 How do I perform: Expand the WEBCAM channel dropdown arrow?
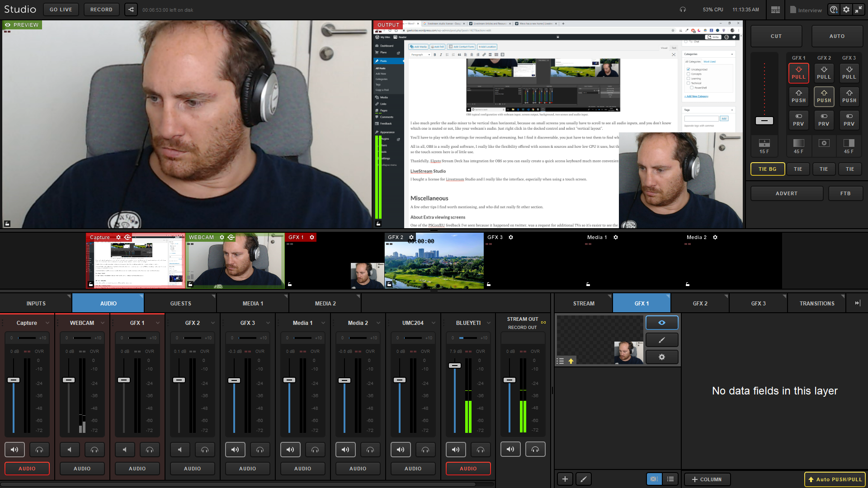103,323
